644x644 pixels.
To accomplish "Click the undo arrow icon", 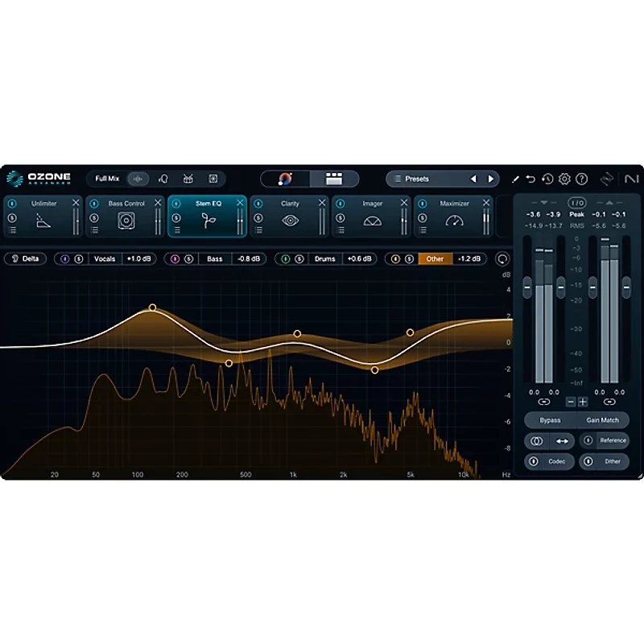I will [529, 180].
